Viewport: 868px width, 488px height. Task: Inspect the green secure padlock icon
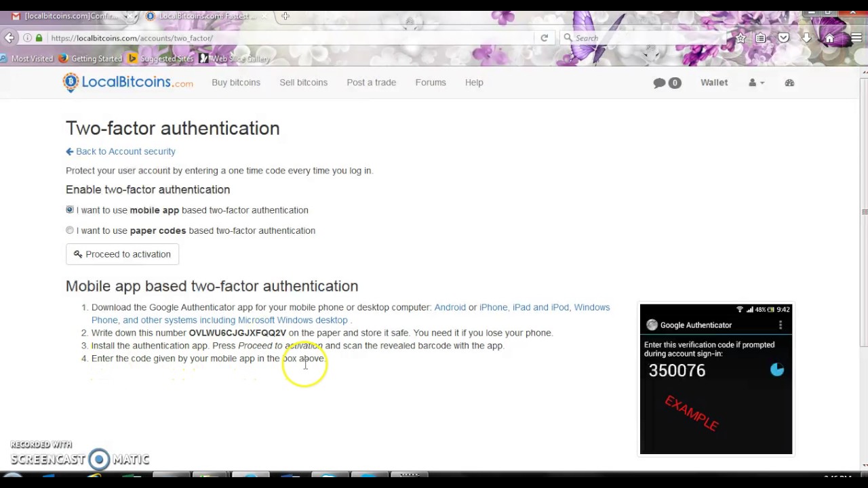coord(39,38)
